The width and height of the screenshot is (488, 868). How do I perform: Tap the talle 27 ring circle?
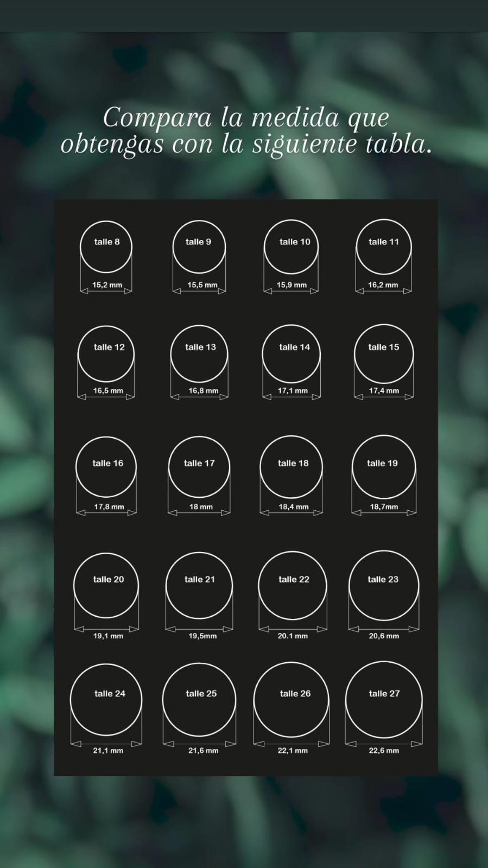[384, 700]
